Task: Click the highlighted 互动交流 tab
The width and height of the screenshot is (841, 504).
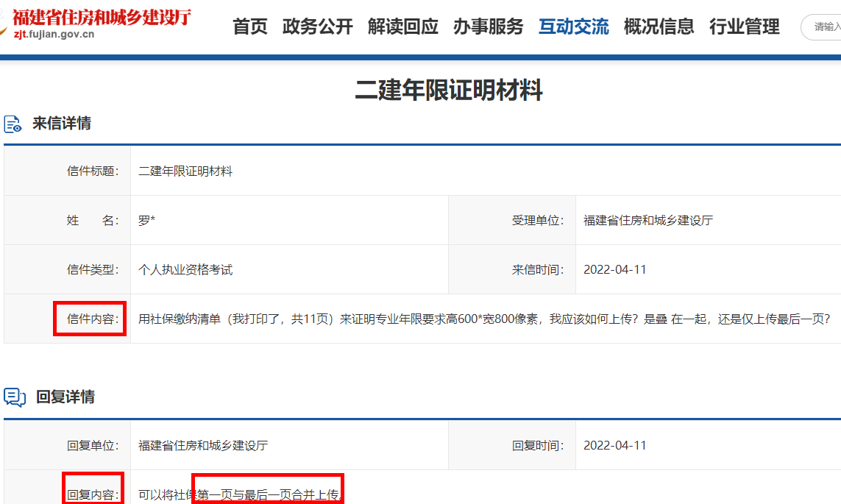Action: point(574,27)
